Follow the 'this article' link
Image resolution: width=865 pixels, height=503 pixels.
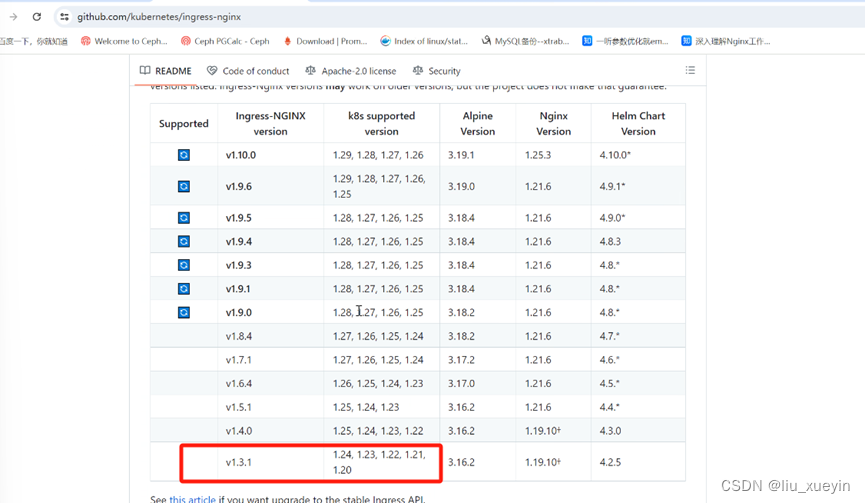tap(193, 499)
